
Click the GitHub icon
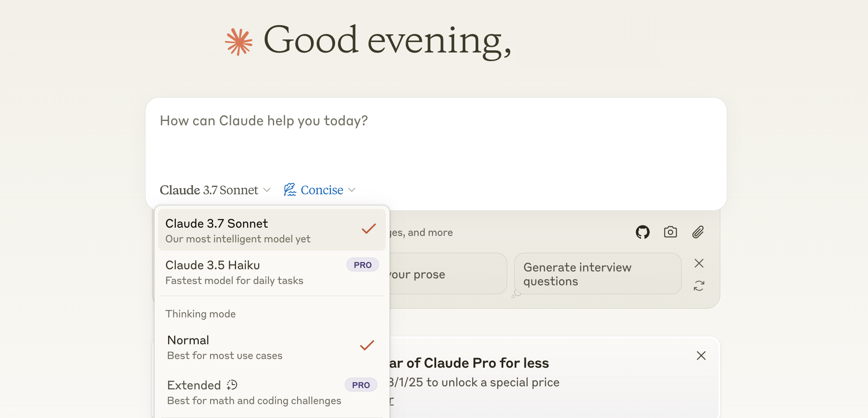[642, 232]
